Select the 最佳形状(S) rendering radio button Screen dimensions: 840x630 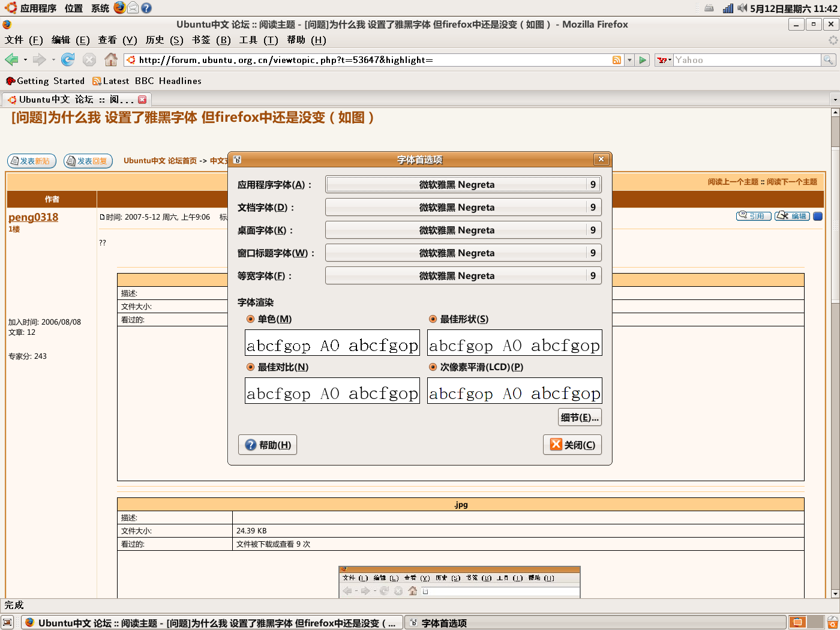433,319
